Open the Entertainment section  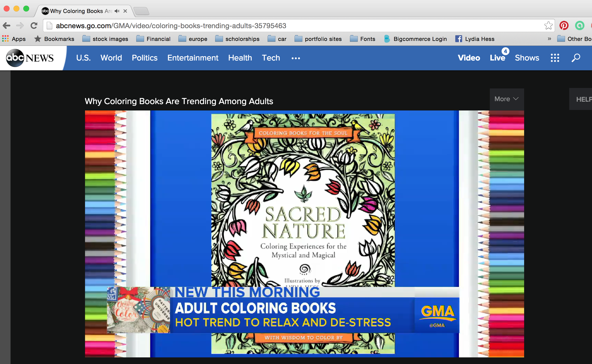(x=193, y=58)
